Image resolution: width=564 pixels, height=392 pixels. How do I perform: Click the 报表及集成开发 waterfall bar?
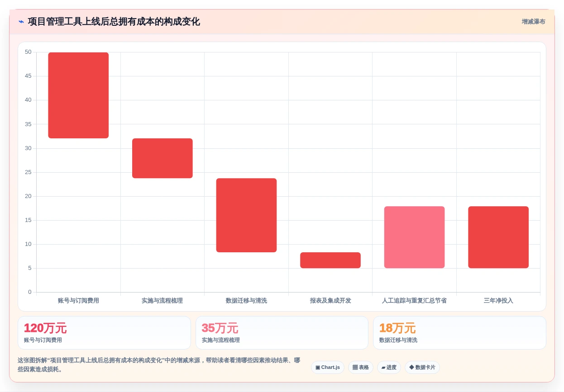(x=330, y=260)
